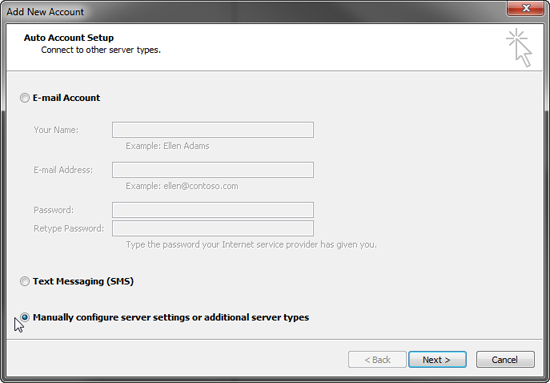550x383 pixels.
Task: Click the "Auto Account Setup" heading
Action: 69,38
